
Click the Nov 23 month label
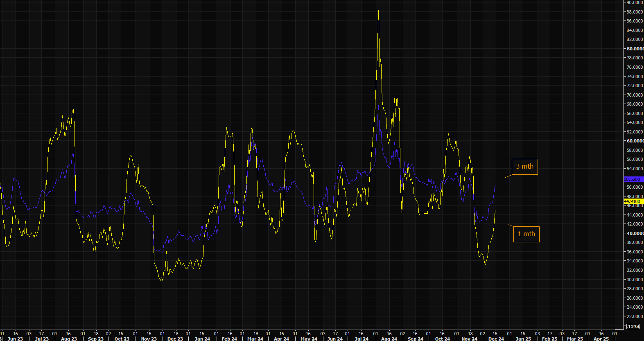coord(149,339)
